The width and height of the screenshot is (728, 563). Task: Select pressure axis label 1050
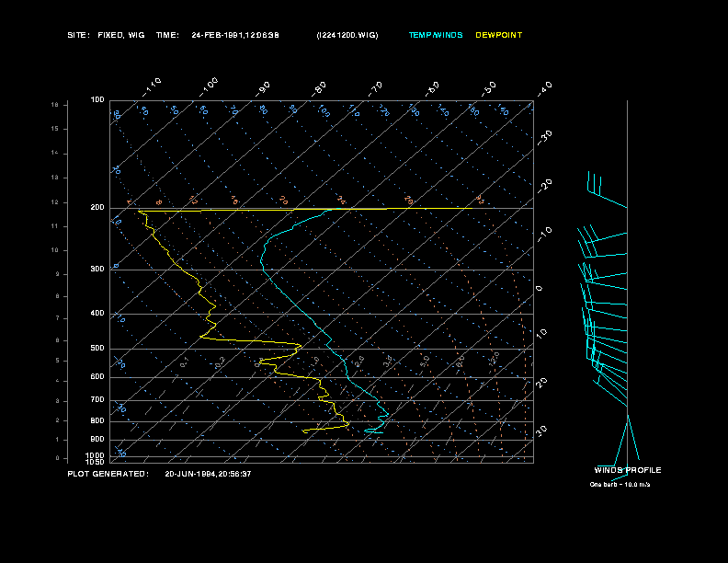(x=96, y=462)
